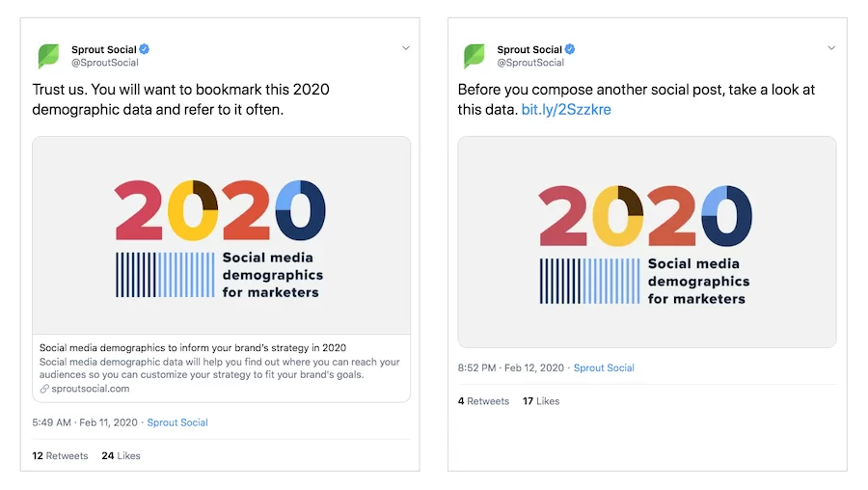Image resolution: width=868 pixels, height=490 pixels.
Task: Click link chain icon beside sproutsocial.com
Action: click(44, 389)
